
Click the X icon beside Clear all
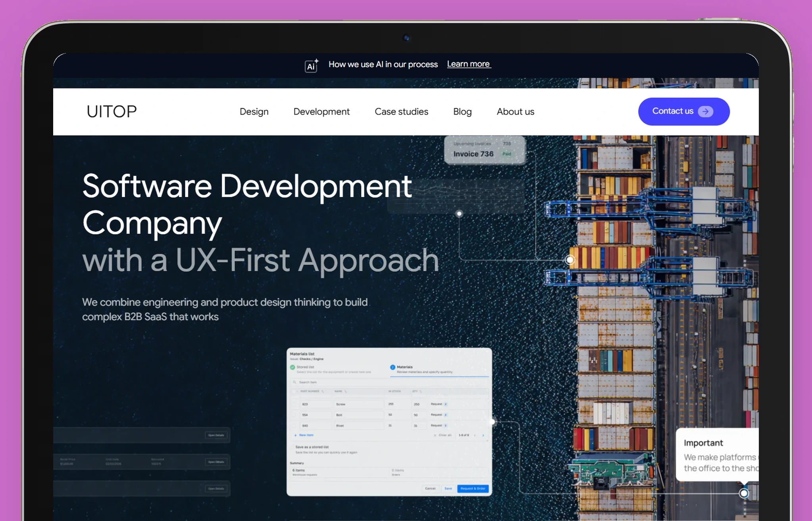pyautogui.click(x=435, y=435)
